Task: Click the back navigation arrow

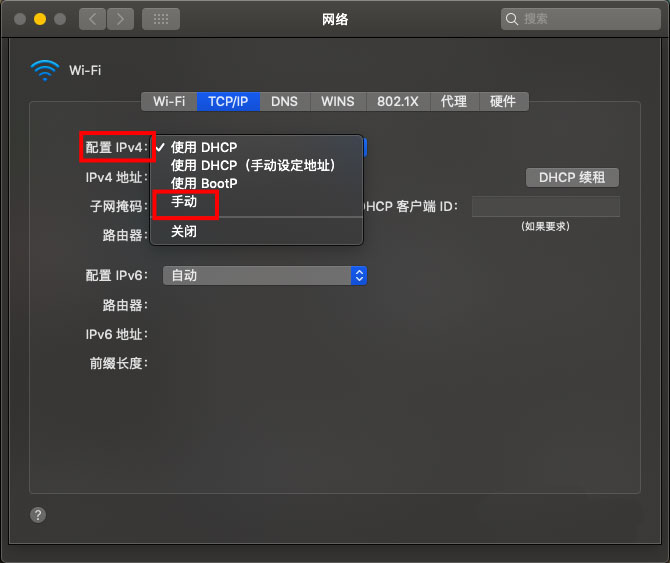Action: (x=92, y=19)
